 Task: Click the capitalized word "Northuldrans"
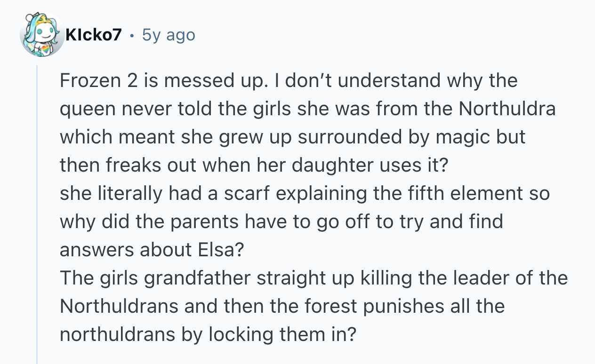pos(119,306)
